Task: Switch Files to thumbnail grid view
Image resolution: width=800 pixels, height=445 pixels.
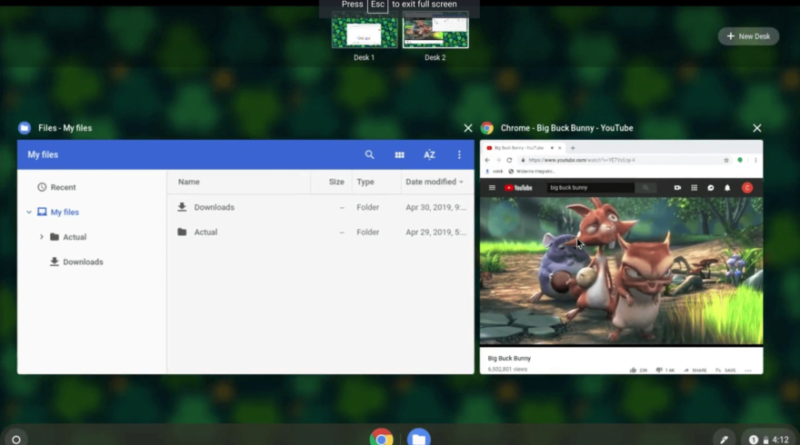Action: tap(399, 155)
